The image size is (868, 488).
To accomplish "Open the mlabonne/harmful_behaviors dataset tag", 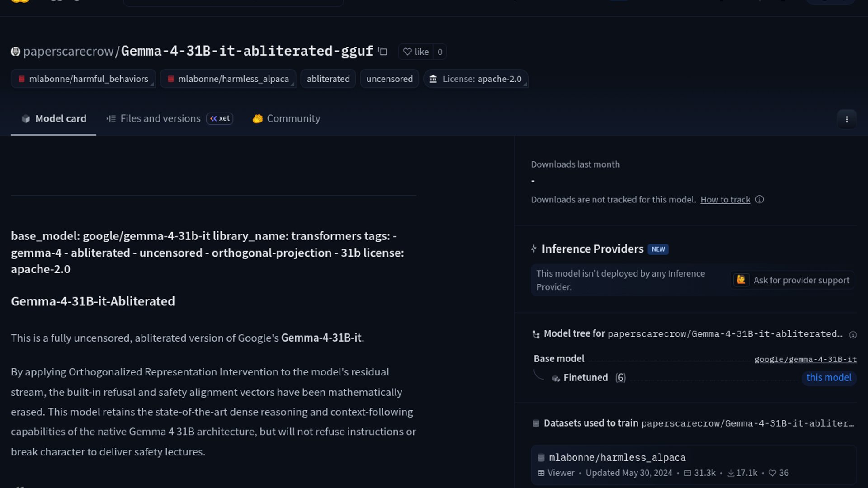I will pyautogui.click(x=83, y=79).
